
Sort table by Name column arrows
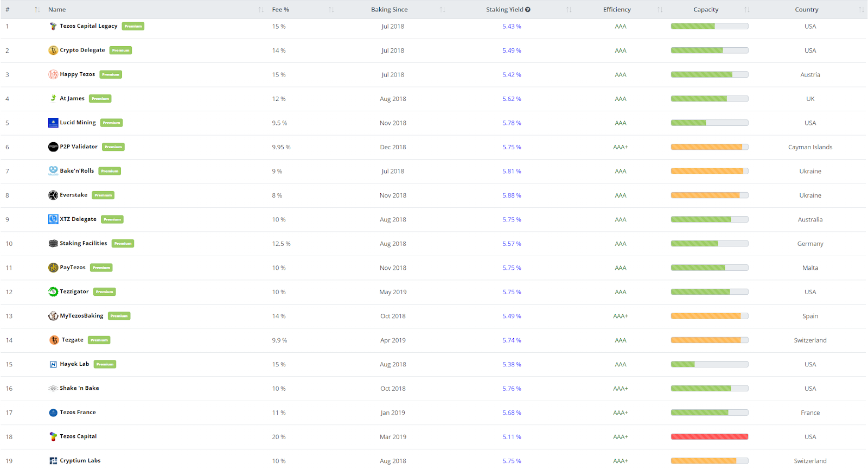[x=261, y=10]
